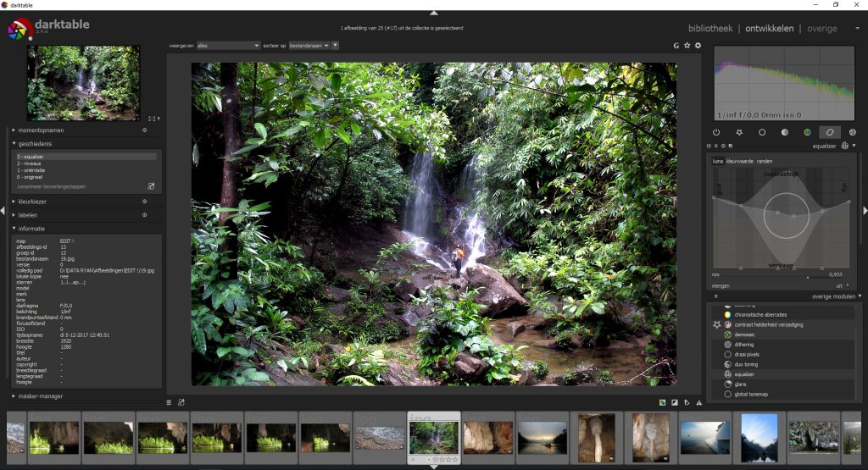
Task: Select history step '3 - equalizer'
Action: click(x=86, y=157)
